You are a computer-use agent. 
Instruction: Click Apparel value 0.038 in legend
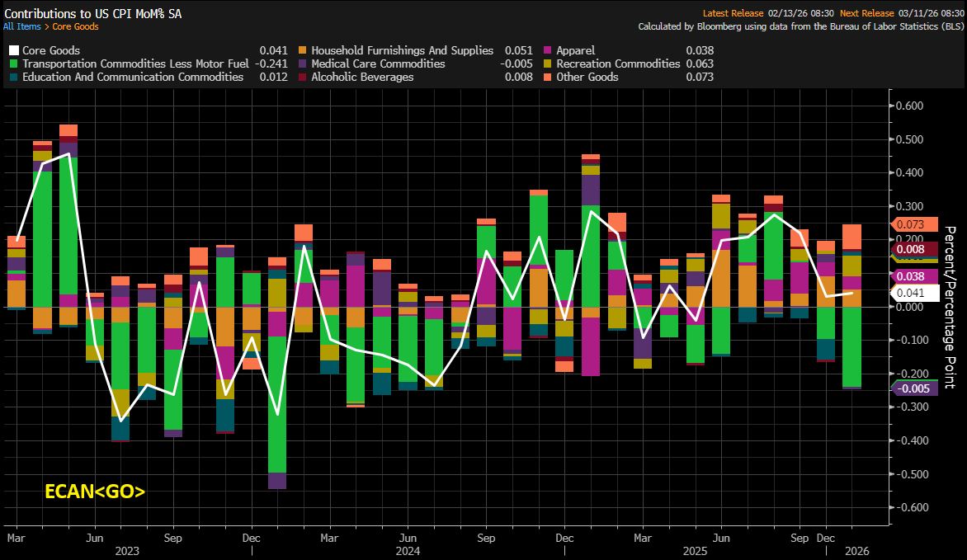pyautogui.click(x=700, y=50)
